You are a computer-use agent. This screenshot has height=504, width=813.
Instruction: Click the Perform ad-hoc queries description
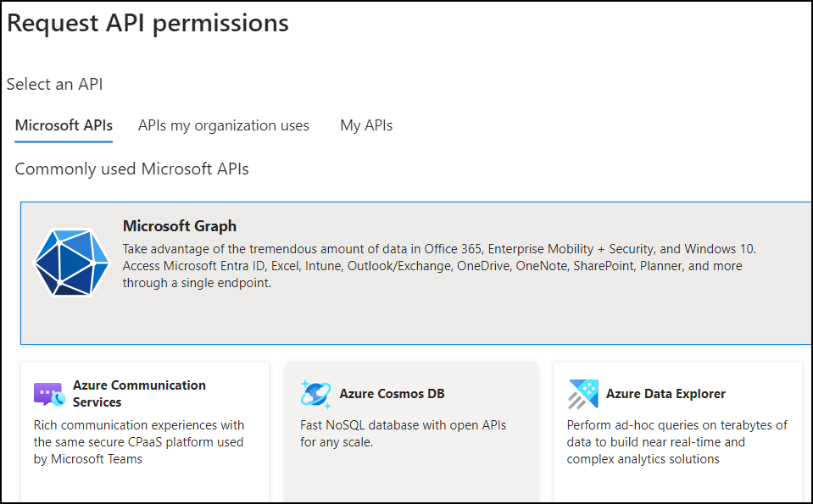[677, 442]
